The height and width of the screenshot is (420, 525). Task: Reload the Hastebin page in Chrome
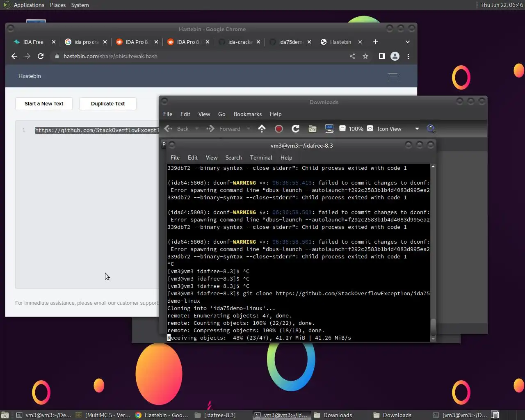click(x=41, y=56)
